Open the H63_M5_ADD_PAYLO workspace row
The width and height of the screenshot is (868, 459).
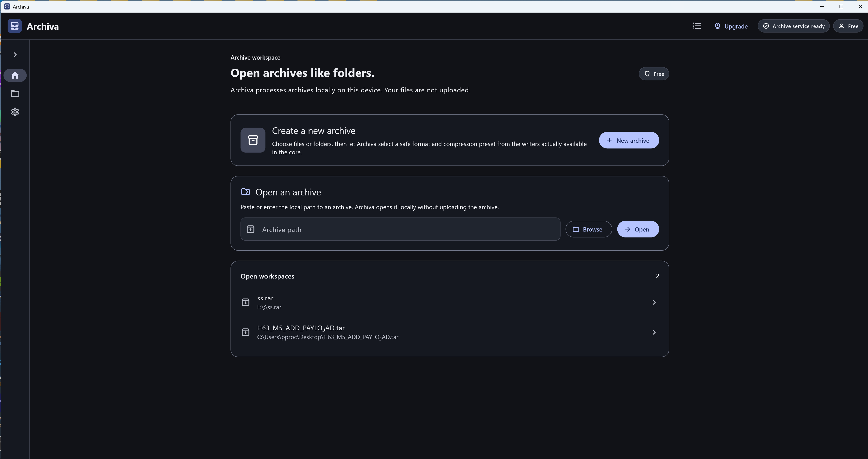(450, 332)
